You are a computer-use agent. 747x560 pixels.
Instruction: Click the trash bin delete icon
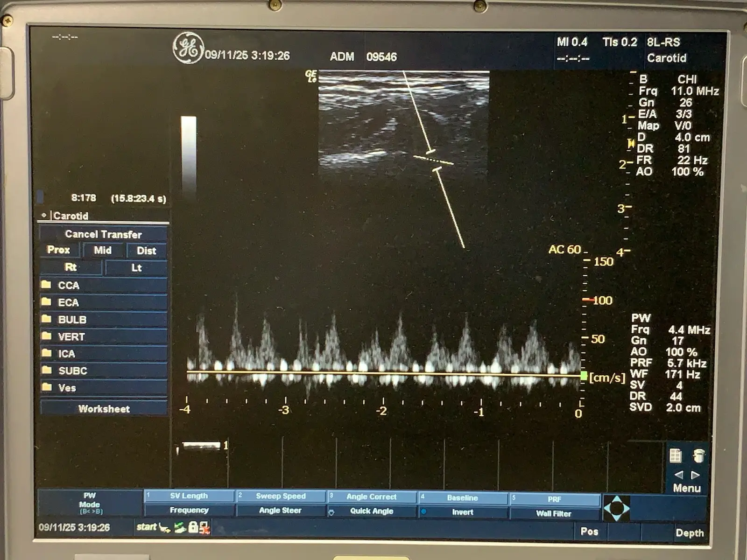click(698, 455)
